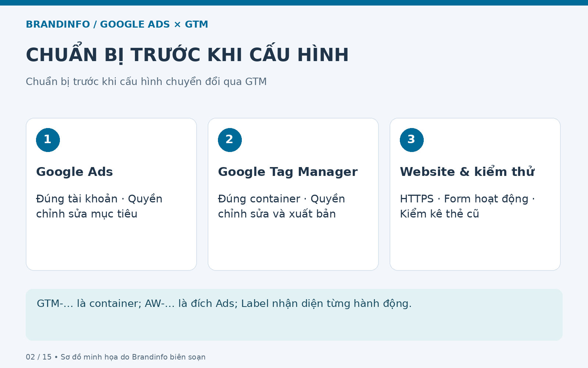
Task: Select the Google Tag Manager card heading
Action: click(287, 172)
